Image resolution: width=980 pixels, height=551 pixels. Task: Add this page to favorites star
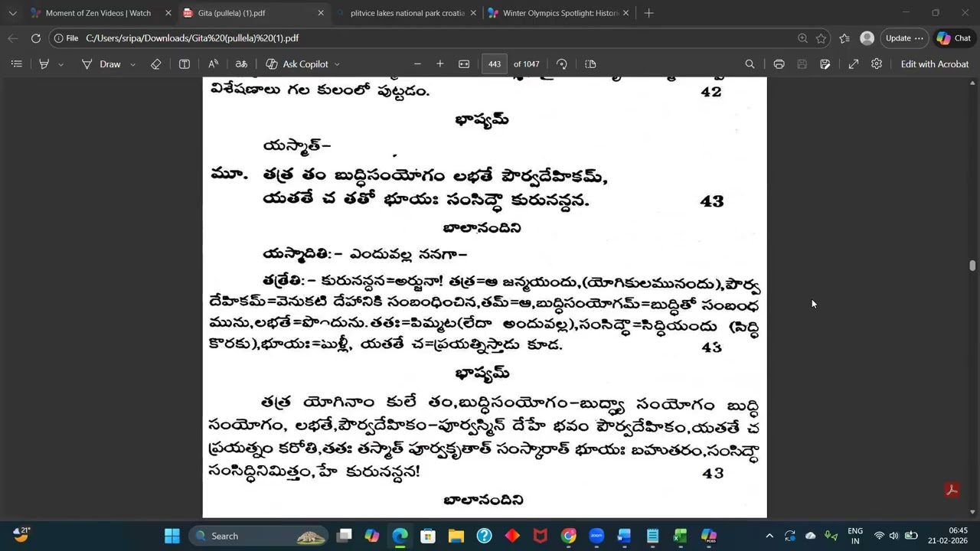[x=822, y=38]
